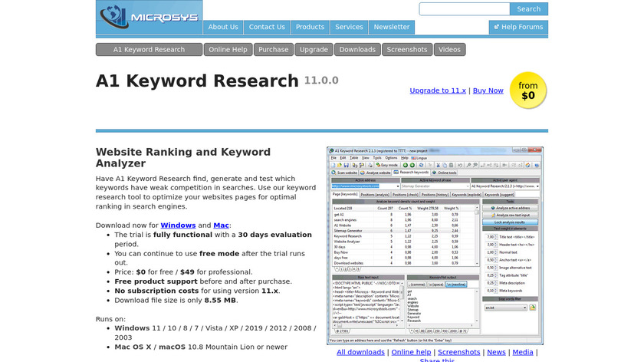Open the About Us menu
Viewport: 644px width, 362px height.
pos(223,27)
